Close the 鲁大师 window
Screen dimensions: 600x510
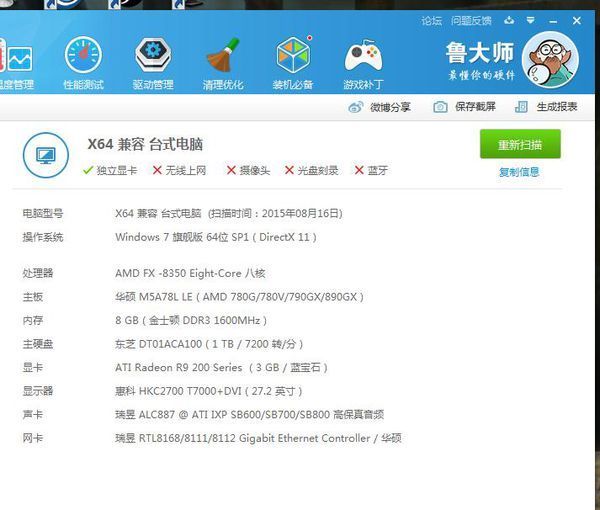pos(577,21)
